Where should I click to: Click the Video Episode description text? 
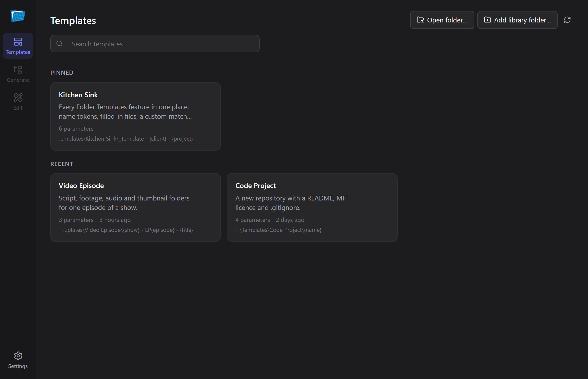coord(124,203)
